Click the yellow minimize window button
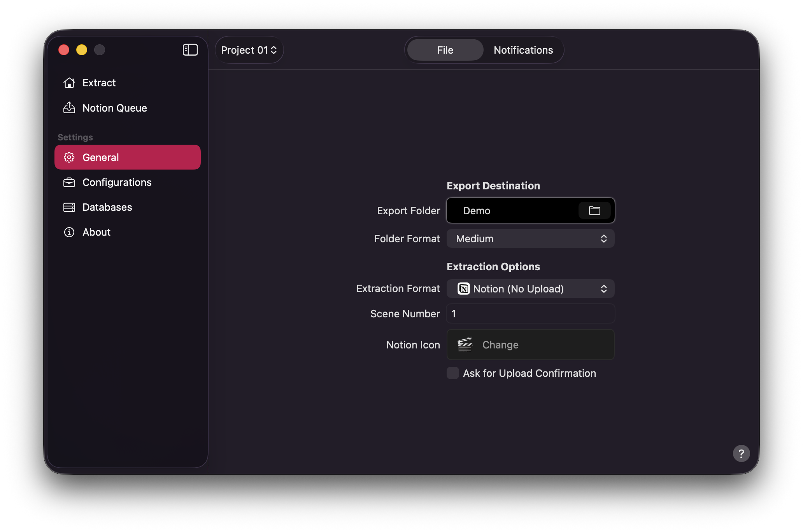The image size is (803, 532). click(82, 50)
